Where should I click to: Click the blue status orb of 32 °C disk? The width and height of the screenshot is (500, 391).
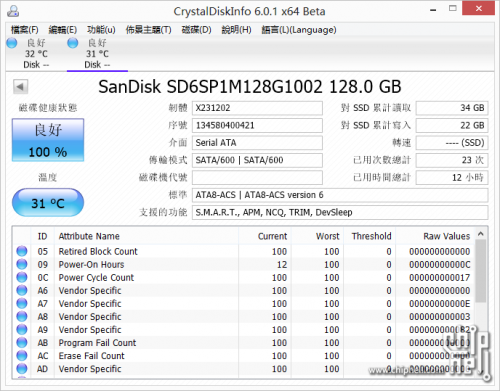coord(12,43)
